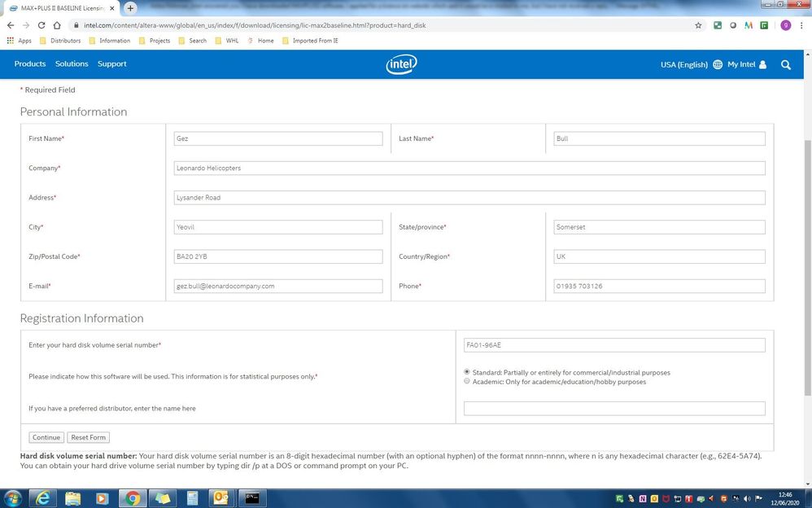Go back to the previous page
This screenshot has height=508, width=812.
coord(11,25)
